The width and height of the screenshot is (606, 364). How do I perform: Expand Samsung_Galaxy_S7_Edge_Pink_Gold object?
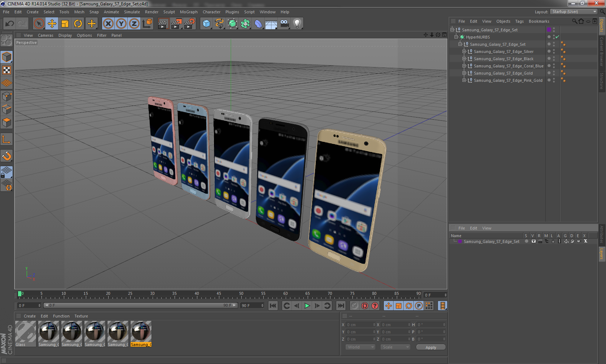point(464,80)
